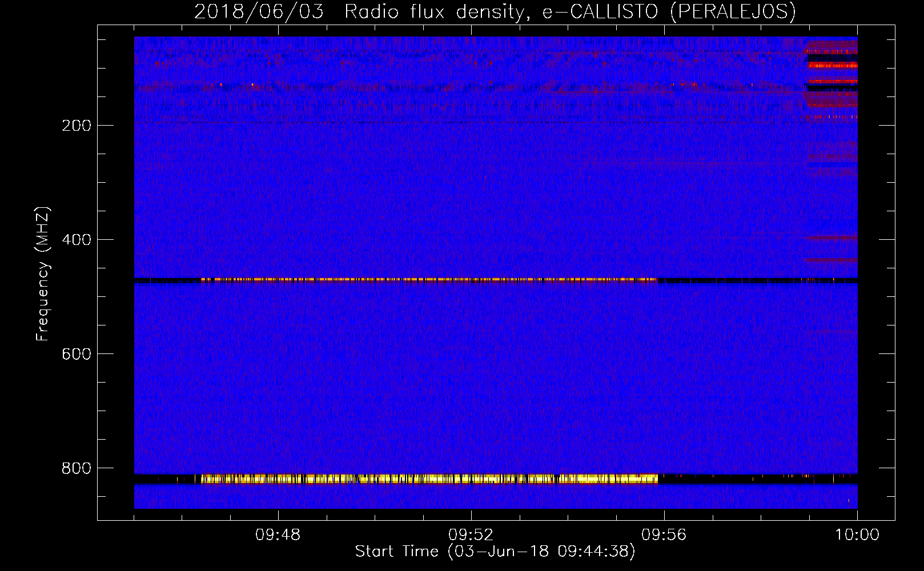Click the 09:56 time tick label
The width and height of the screenshot is (924, 571).
coord(664,535)
